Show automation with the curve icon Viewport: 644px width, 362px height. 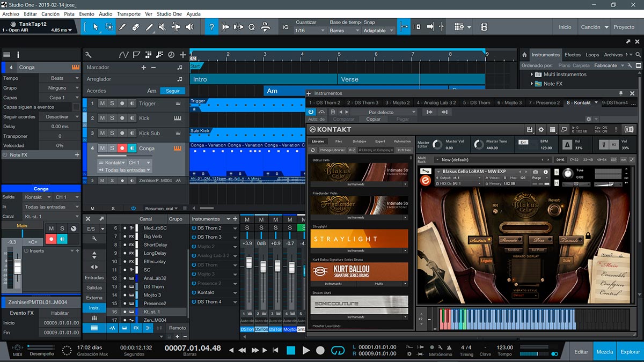coord(124,55)
